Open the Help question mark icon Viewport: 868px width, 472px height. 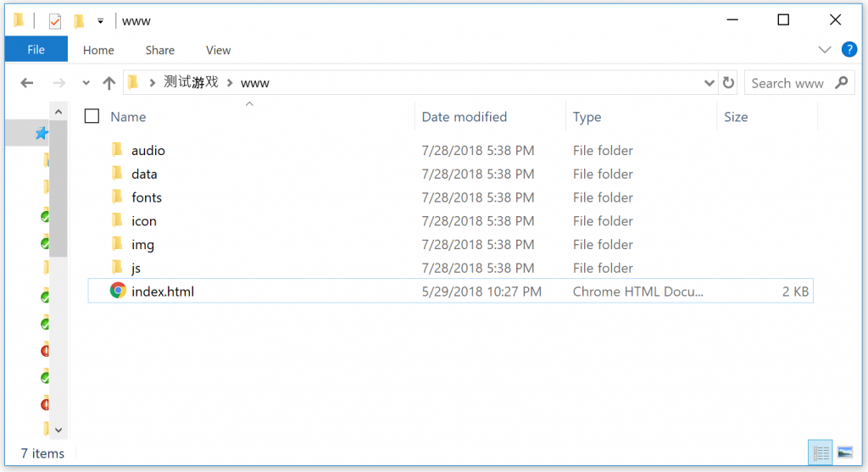point(849,50)
